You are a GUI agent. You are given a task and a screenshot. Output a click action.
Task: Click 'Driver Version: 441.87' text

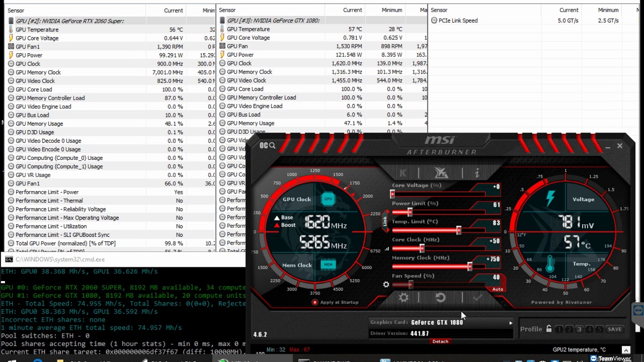click(399, 333)
